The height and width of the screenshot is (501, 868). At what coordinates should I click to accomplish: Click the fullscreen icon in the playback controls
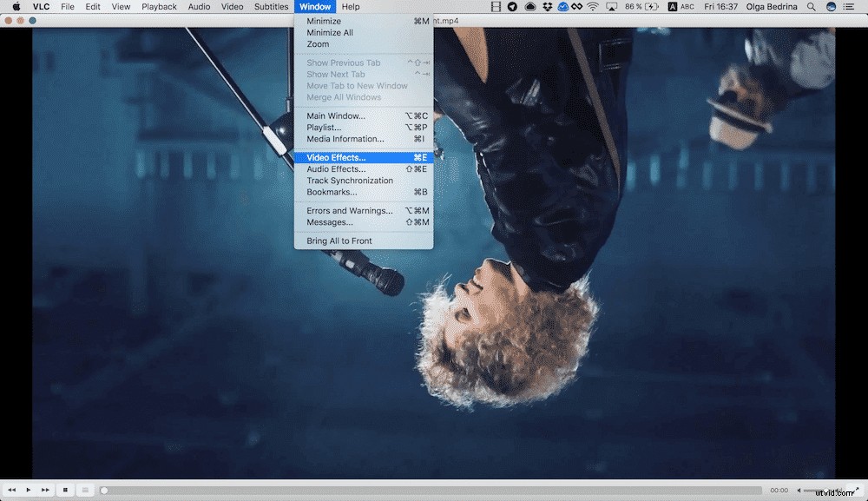click(x=65, y=490)
